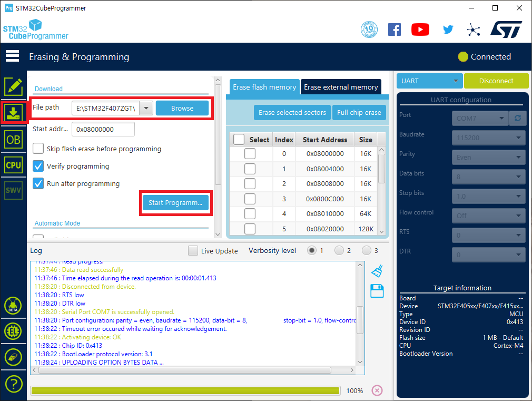Click the Start address input field
The width and height of the screenshot is (532, 401).
coord(103,130)
